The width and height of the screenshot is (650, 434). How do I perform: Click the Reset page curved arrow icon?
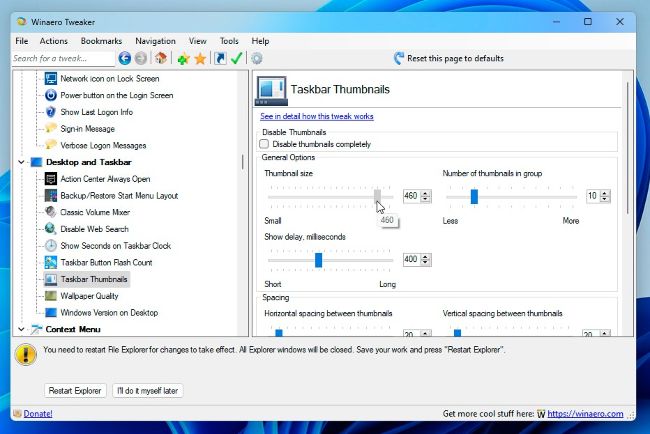[x=399, y=58]
